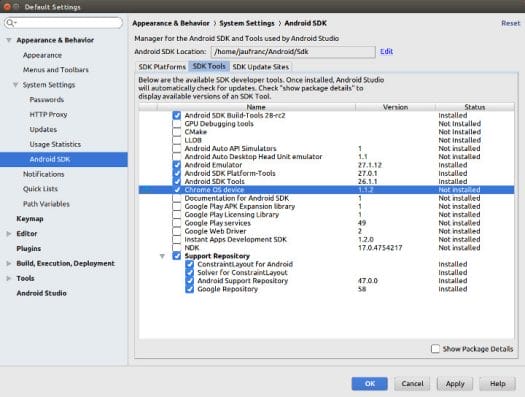The height and width of the screenshot is (397, 525).
Task: Uncheck the Google Repository checkbox
Action: click(x=190, y=289)
